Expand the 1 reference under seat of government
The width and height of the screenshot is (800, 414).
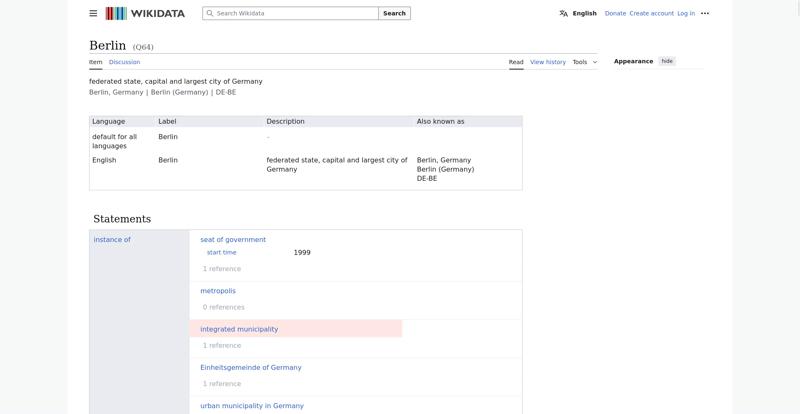tap(221, 269)
